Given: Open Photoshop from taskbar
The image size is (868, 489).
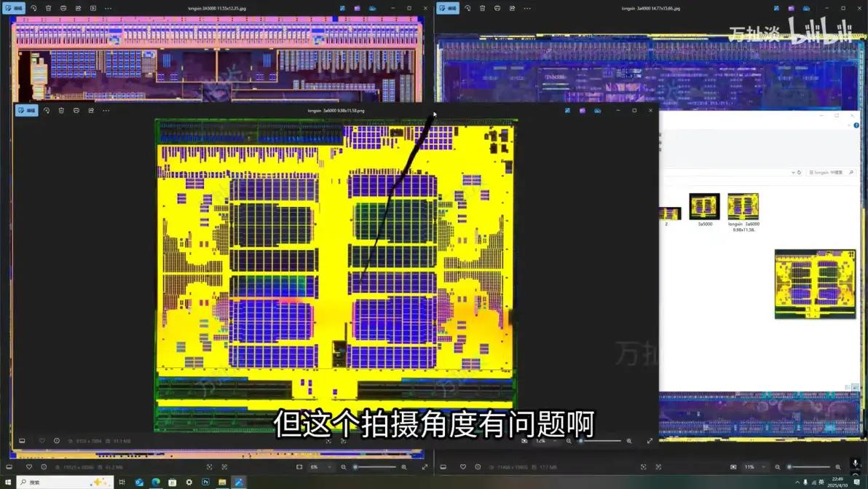Looking at the screenshot, I should (x=205, y=482).
